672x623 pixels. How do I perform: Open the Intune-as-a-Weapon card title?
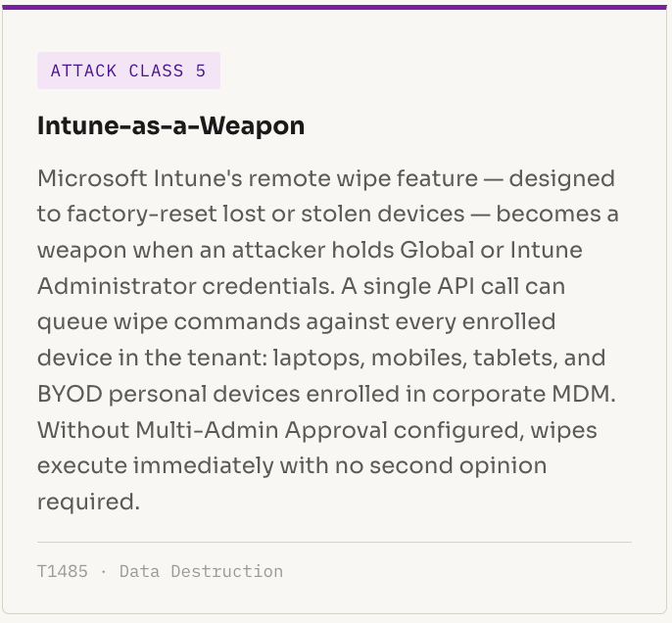[x=170, y=125]
